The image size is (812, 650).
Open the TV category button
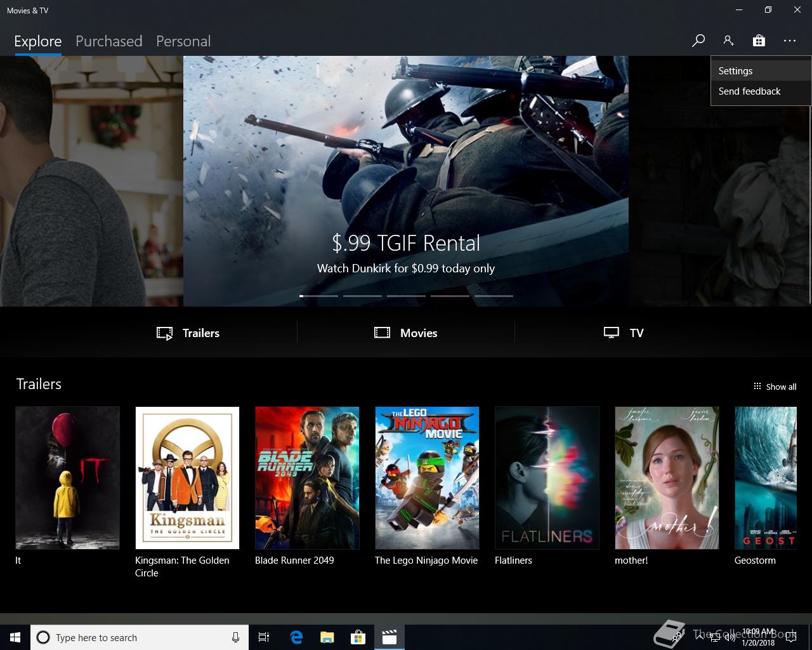(x=624, y=333)
